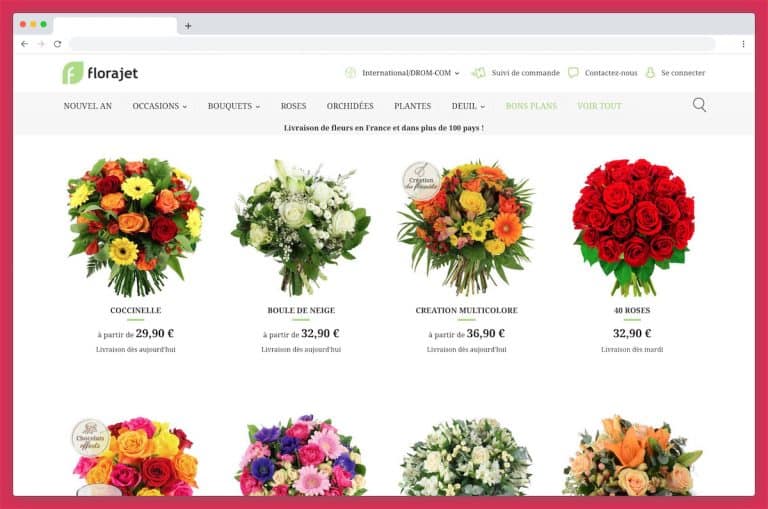Open browser three-dot menu

tap(743, 44)
